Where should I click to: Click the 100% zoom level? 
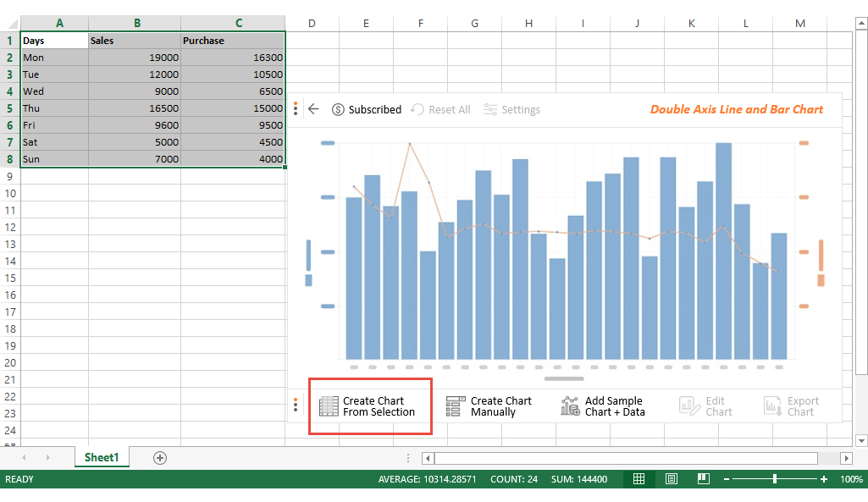[851, 479]
